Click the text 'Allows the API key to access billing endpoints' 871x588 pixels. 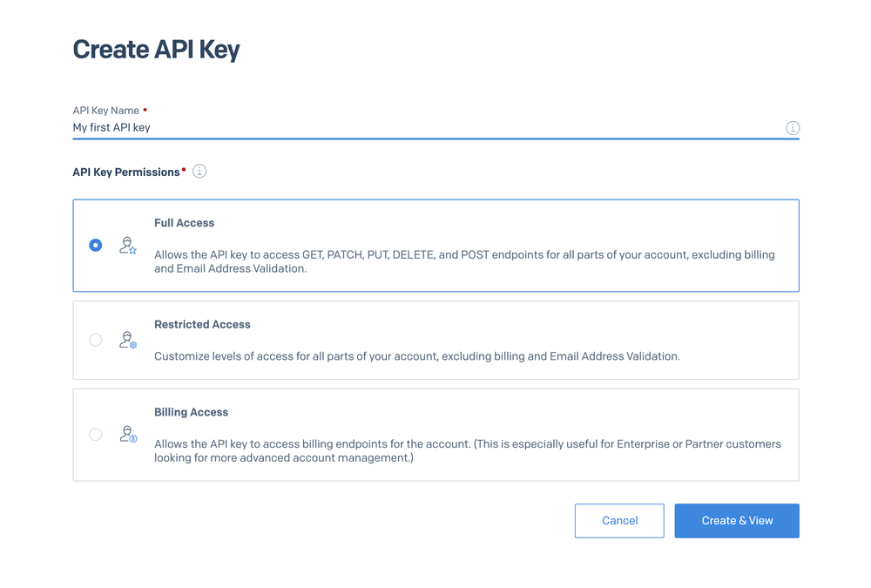point(468,450)
